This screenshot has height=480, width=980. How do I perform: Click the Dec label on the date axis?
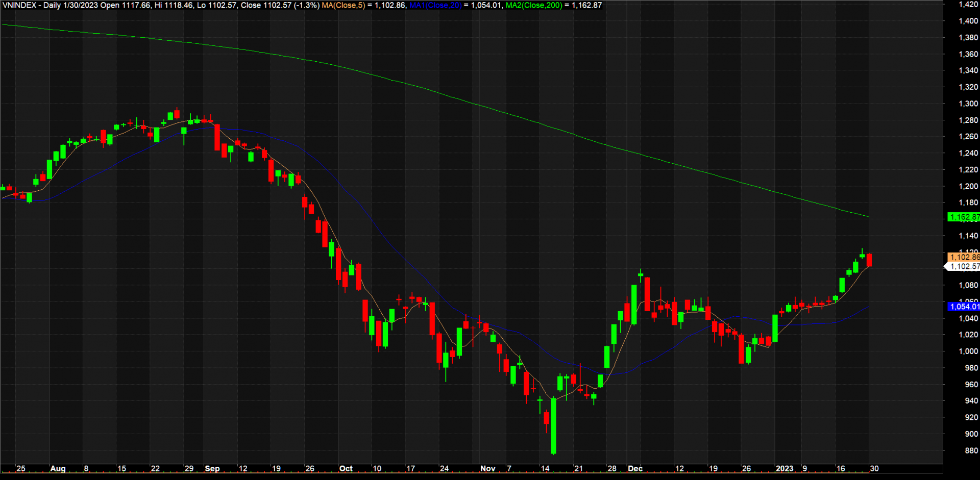tap(635, 468)
